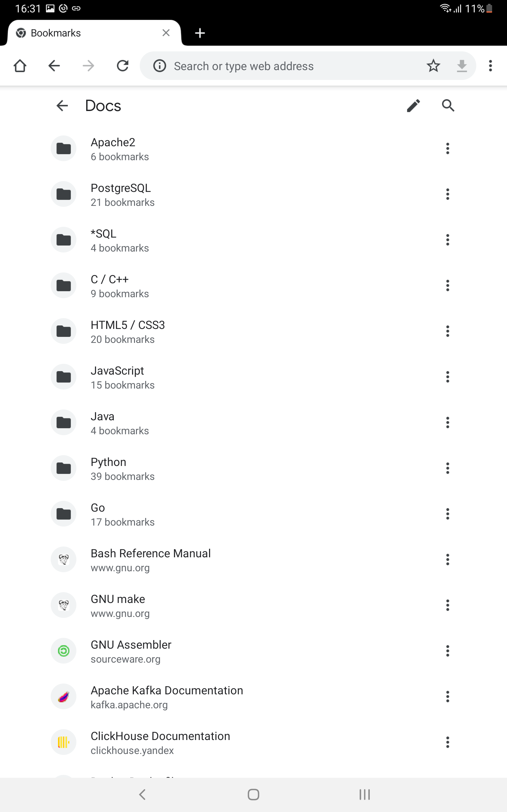Image resolution: width=507 pixels, height=812 pixels.
Task: Open bookmark search magnifier icon
Action: (x=448, y=106)
